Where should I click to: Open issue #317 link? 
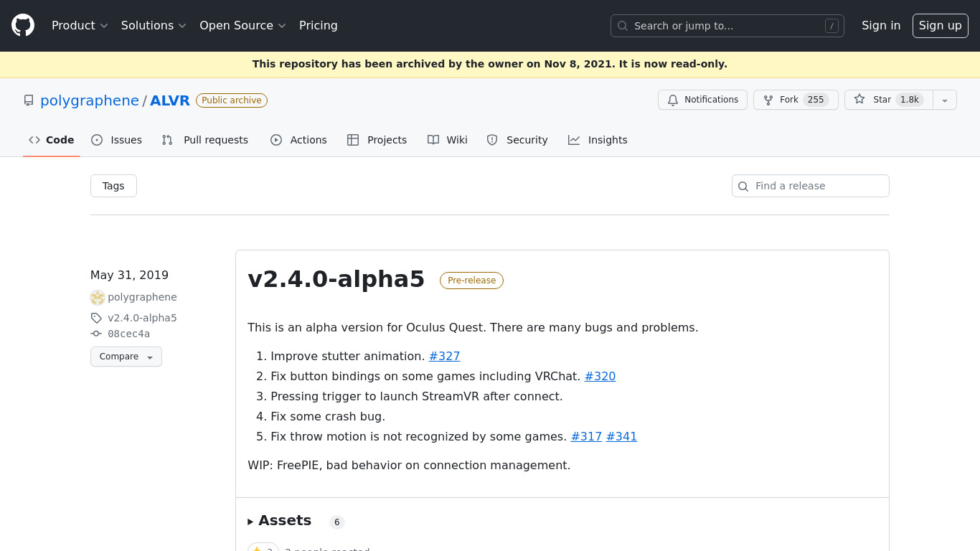[586, 436]
